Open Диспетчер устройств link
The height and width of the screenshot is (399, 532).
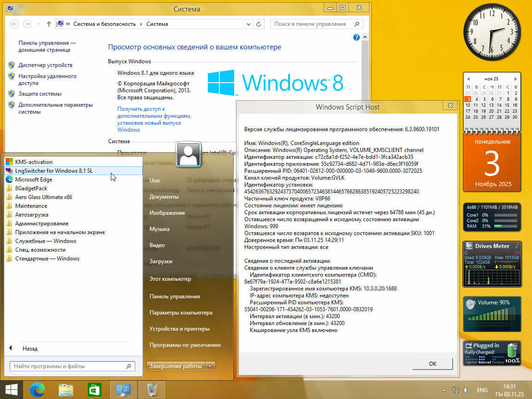tap(45, 65)
